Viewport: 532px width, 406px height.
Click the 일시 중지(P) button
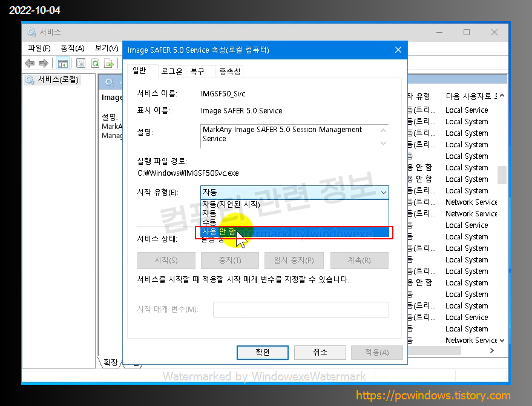294,261
